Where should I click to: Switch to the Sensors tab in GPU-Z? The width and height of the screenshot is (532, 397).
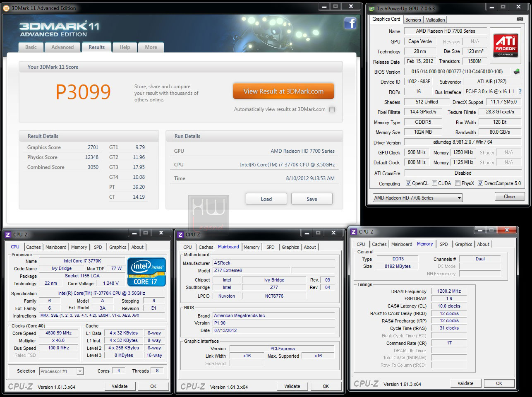tap(413, 20)
